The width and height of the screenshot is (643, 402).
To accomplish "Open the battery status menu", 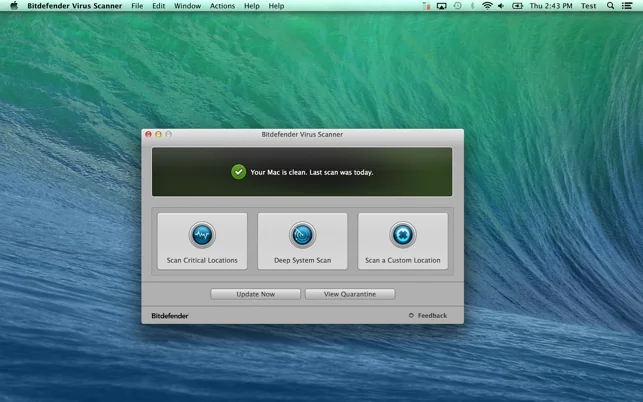I will coord(517,6).
